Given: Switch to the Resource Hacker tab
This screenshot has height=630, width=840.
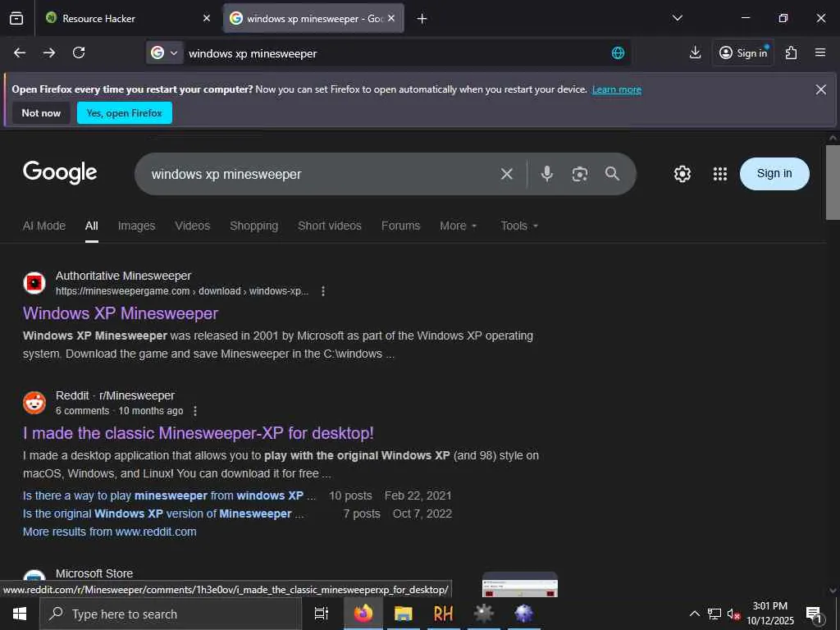Looking at the screenshot, I should tap(127, 19).
